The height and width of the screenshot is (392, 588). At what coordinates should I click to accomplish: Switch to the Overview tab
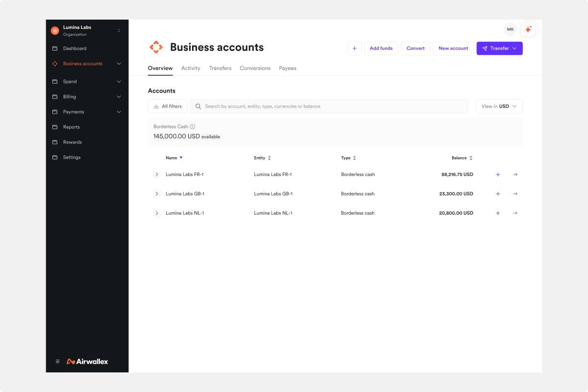click(x=160, y=68)
